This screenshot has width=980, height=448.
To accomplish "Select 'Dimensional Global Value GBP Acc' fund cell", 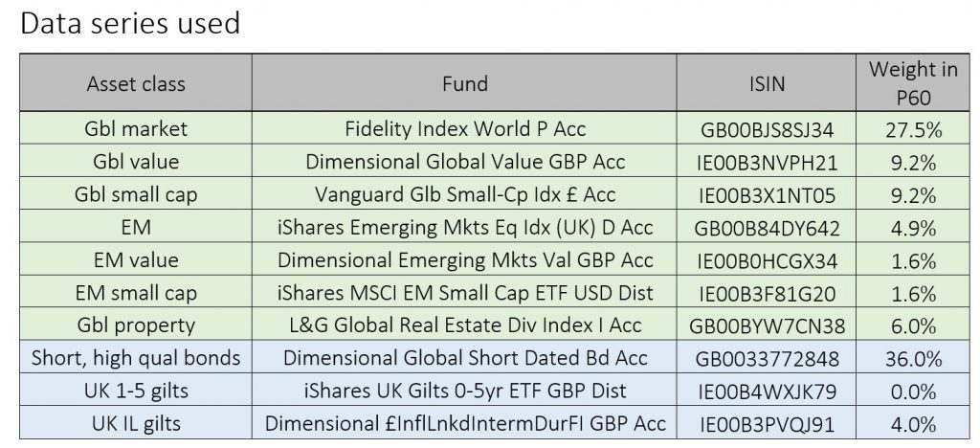I will pyautogui.click(x=464, y=161).
